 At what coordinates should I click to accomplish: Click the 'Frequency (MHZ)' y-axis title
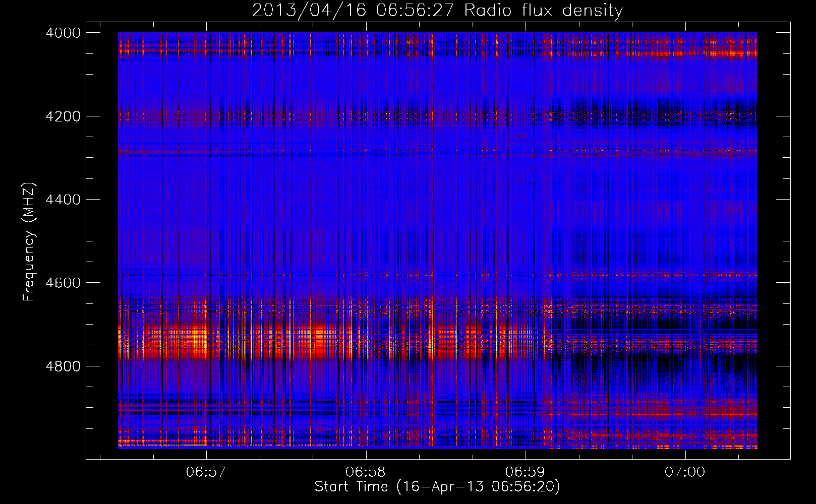click(29, 241)
